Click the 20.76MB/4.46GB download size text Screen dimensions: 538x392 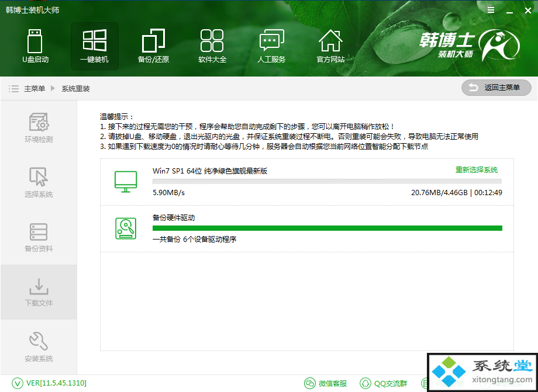coord(439,193)
